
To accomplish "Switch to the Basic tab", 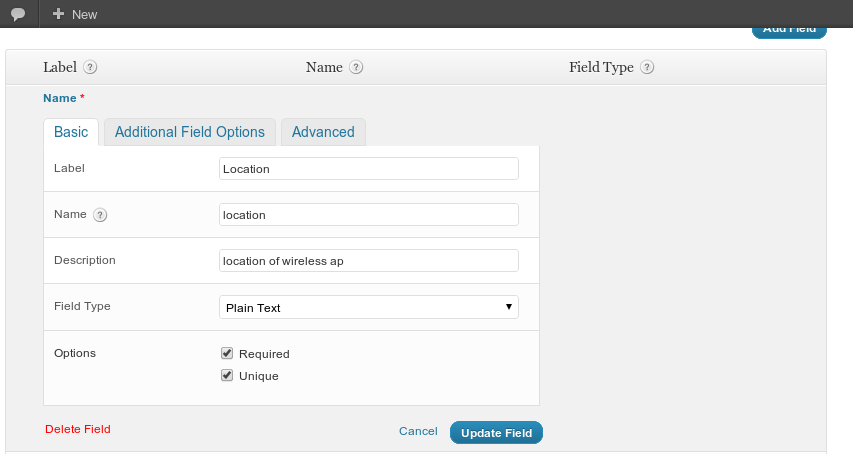I will 71,132.
